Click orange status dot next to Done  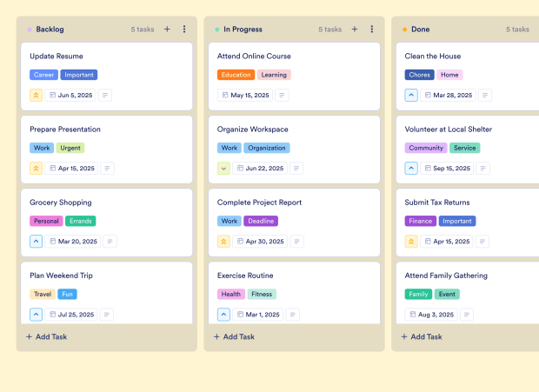405,30
